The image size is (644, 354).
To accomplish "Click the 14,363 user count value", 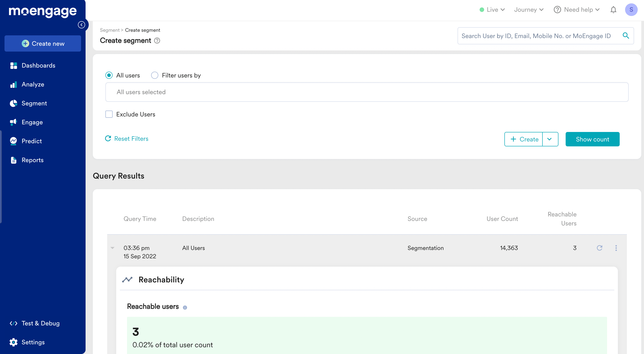I will tap(509, 248).
